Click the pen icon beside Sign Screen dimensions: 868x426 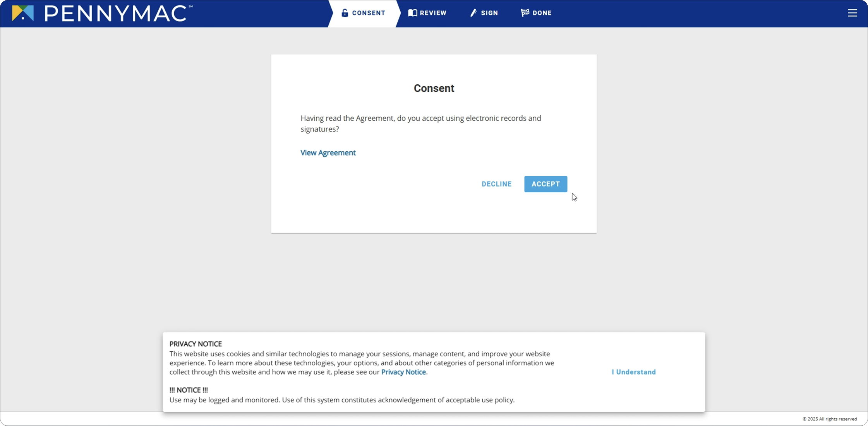(x=473, y=13)
